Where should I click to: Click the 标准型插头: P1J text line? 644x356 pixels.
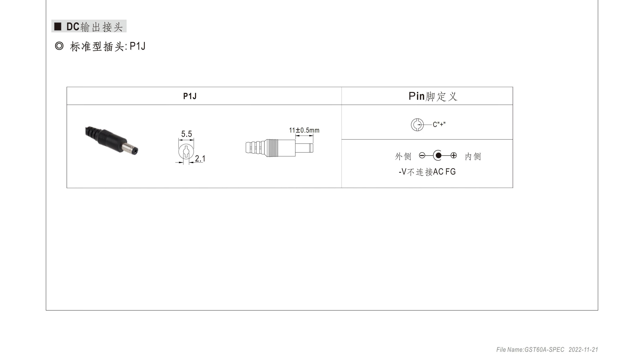click(108, 47)
